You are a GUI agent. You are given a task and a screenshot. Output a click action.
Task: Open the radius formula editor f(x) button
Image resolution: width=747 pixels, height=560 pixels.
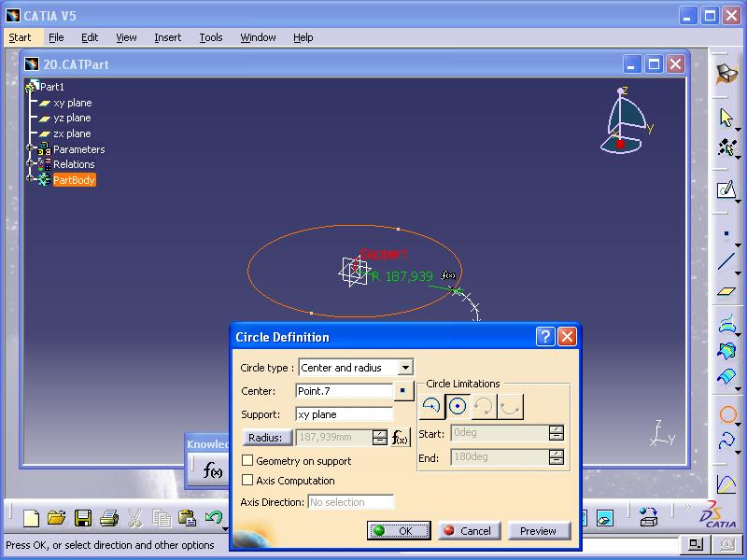400,438
